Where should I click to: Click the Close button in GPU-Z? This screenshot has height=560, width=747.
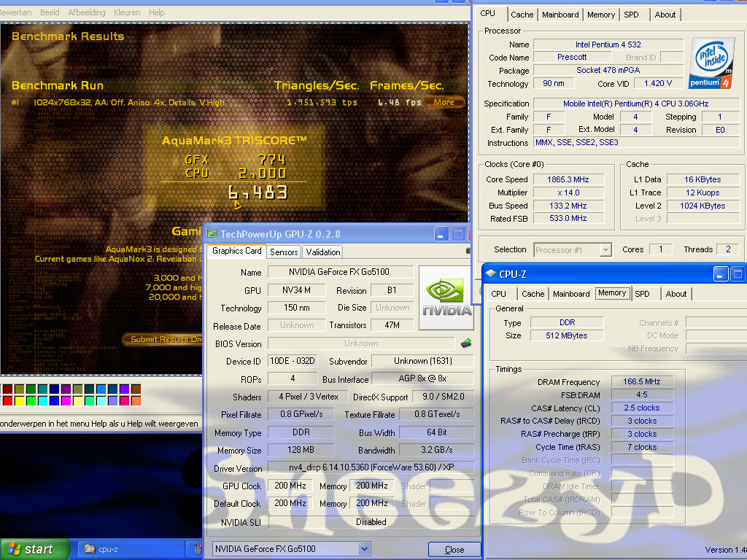[454, 550]
